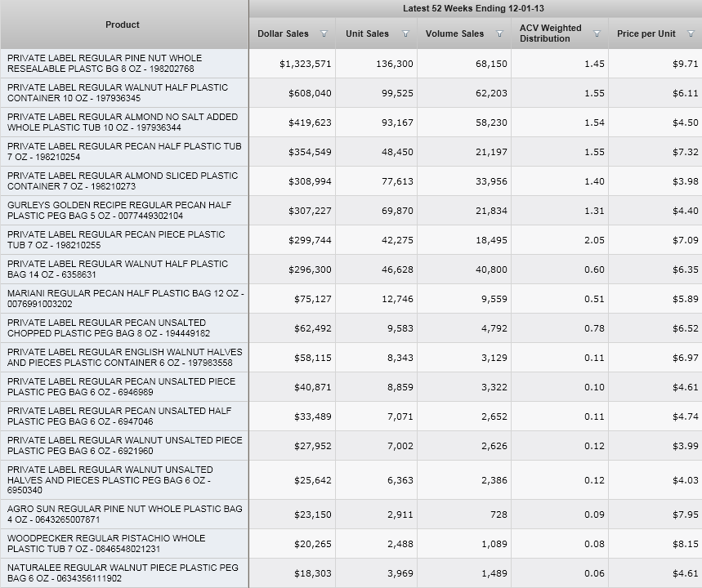702x588 pixels.
Task: Open the Price per Unit filter icon
Action: pyautogui.click(x=691, y=34)
